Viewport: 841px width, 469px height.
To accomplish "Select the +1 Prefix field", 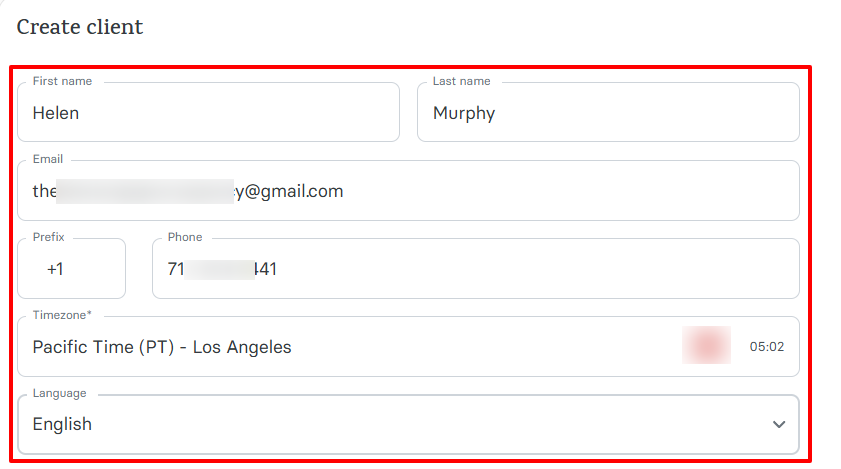I will tap(71, 269).
